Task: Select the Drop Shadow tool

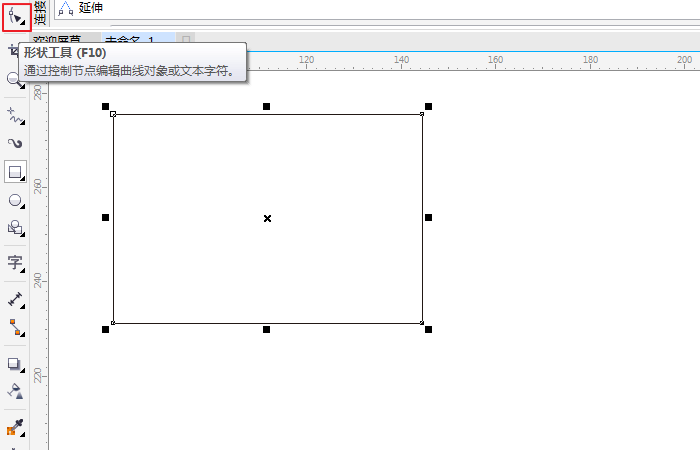Action: click(15, 364)
